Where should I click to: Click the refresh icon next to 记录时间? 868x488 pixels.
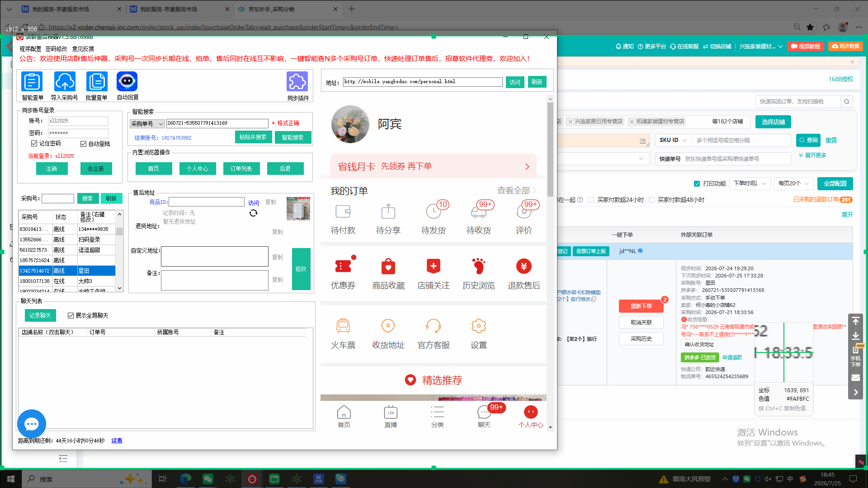point(253,213)
